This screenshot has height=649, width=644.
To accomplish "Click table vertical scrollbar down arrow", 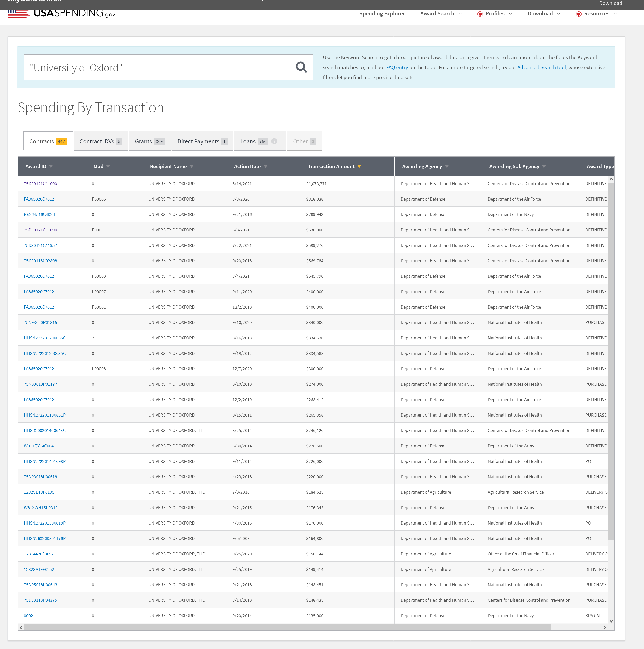I will pos(611,621).
